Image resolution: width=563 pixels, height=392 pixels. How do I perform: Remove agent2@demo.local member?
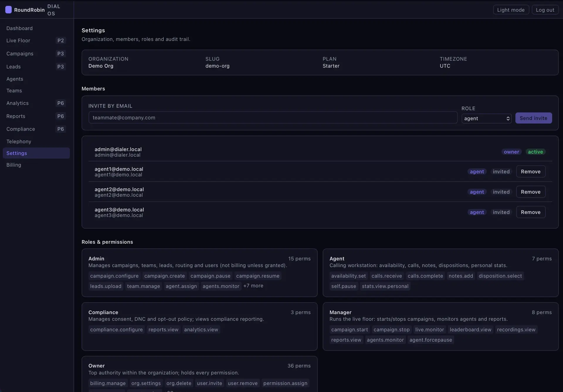(x=530, y=192)
